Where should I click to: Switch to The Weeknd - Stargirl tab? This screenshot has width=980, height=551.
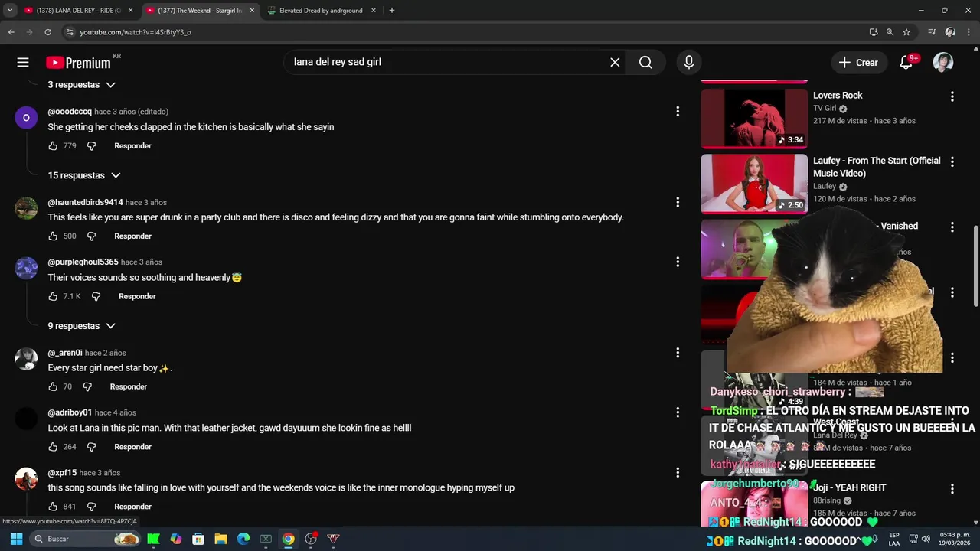(201, 11)
